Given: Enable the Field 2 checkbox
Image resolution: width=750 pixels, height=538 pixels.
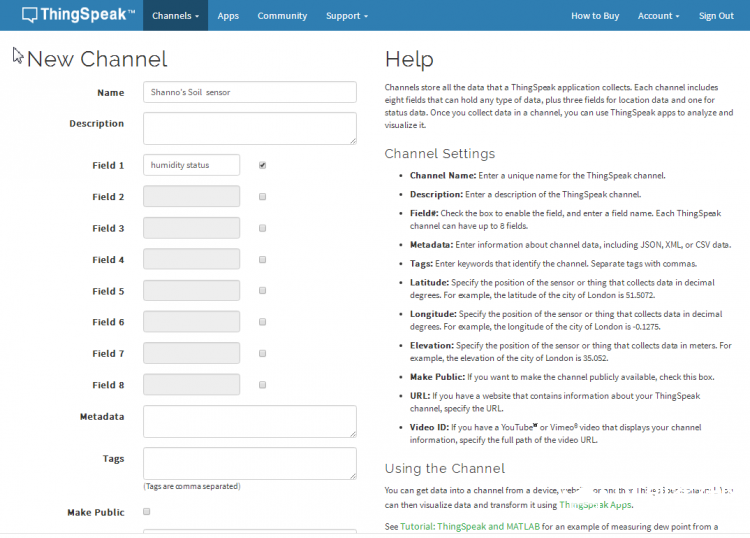Looking at the screenshot, I should pos(263,197).
